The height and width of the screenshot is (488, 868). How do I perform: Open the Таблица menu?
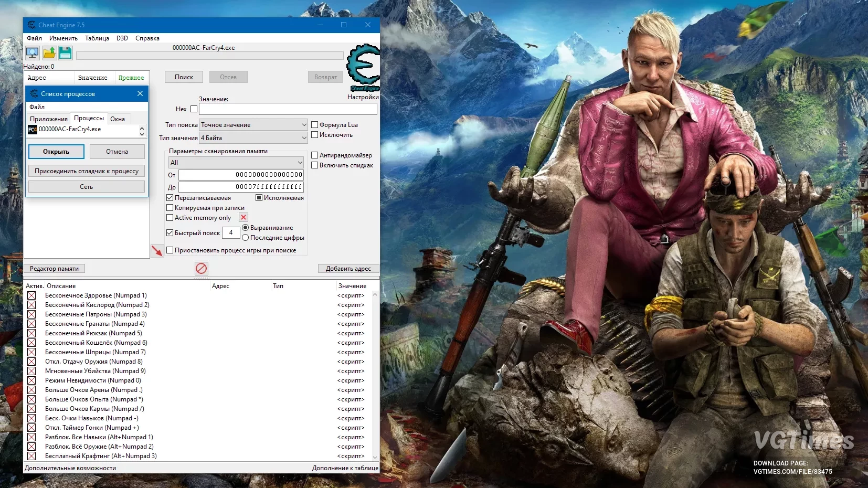[x=97, y=38]
